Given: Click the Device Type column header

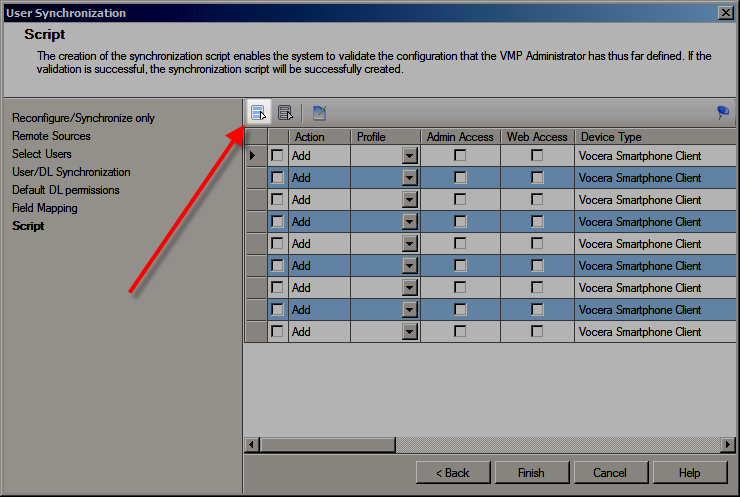Looking at the screenshot, I should point(655,137).
